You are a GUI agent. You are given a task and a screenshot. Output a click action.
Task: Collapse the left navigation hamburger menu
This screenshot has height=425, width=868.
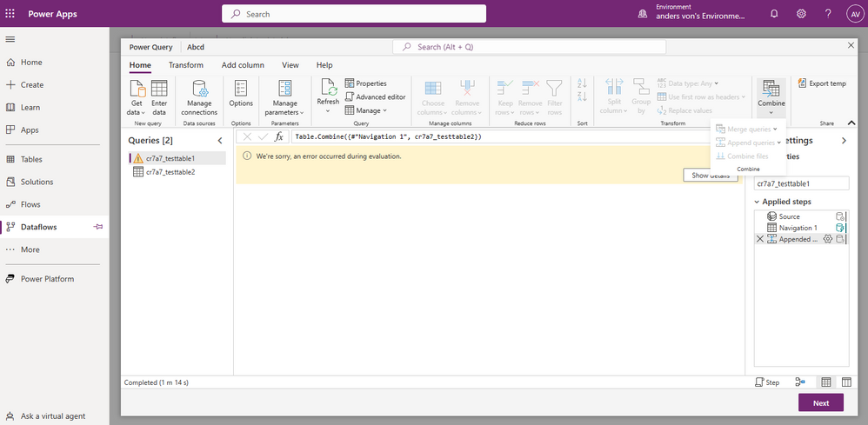[10, 39]
